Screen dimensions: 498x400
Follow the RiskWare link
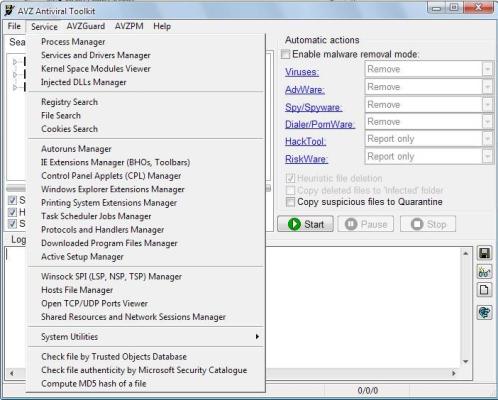pyautogui.click(x=306, y=159)
